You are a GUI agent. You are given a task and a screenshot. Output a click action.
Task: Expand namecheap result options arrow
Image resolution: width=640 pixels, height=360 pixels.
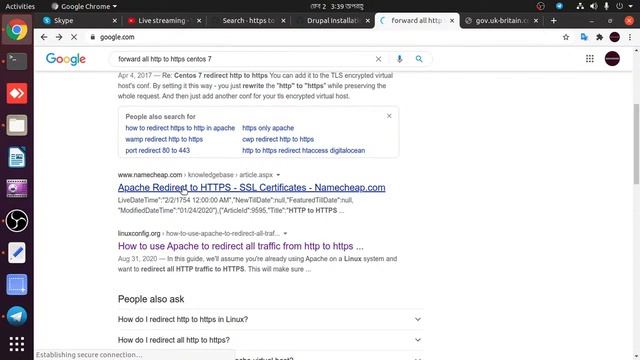click(x=278, y=175)
